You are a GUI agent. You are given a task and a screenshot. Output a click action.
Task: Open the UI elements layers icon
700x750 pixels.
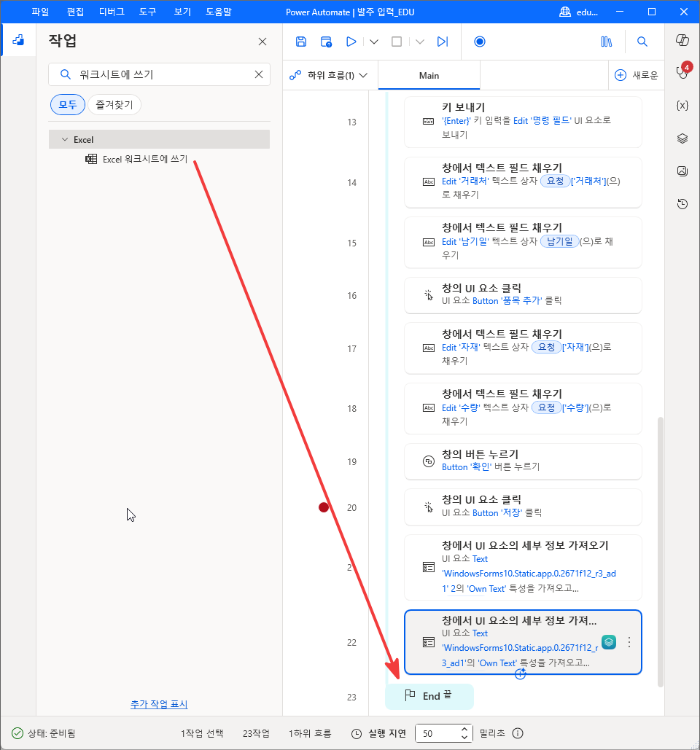click(682, 138)
